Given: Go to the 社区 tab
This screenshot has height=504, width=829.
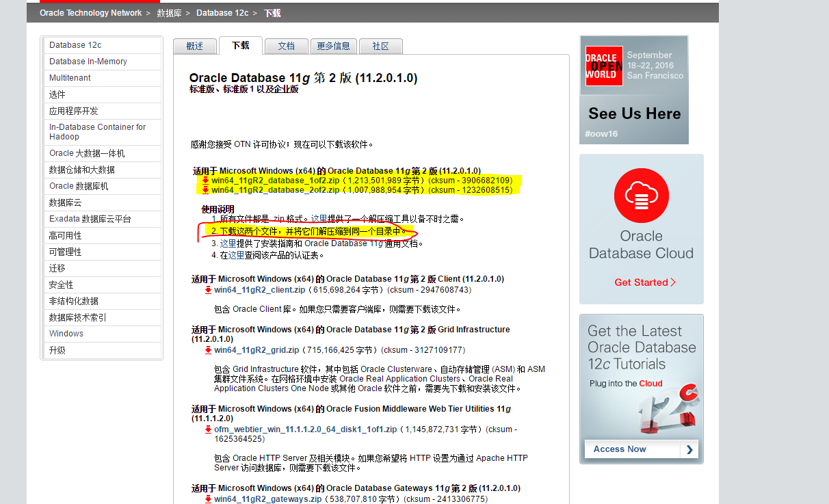Looking at the screenshot, I should pos(381,46).
